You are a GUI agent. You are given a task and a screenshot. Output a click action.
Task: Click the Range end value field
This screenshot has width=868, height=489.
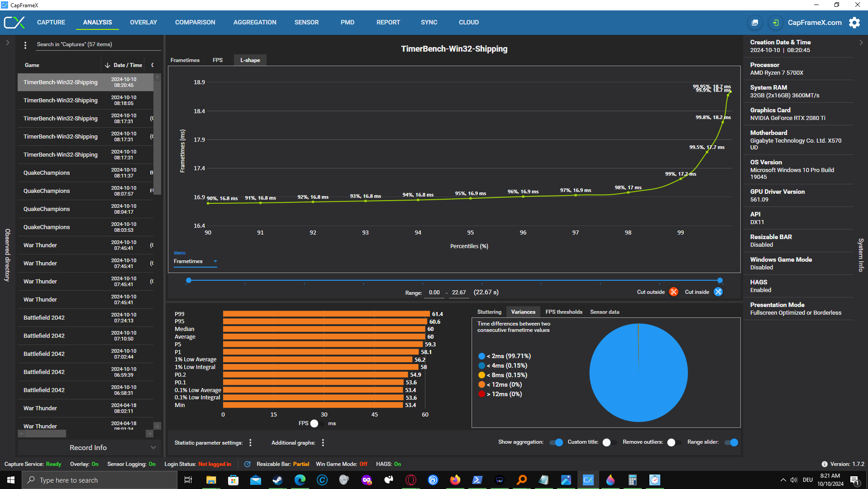pos(459,292)
